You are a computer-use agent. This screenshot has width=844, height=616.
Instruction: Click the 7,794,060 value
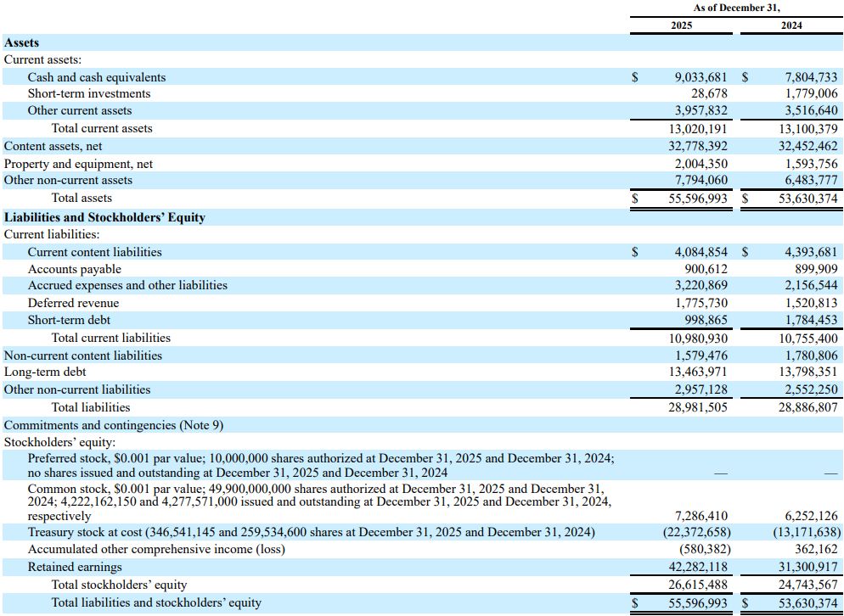[x=701, y=180]
